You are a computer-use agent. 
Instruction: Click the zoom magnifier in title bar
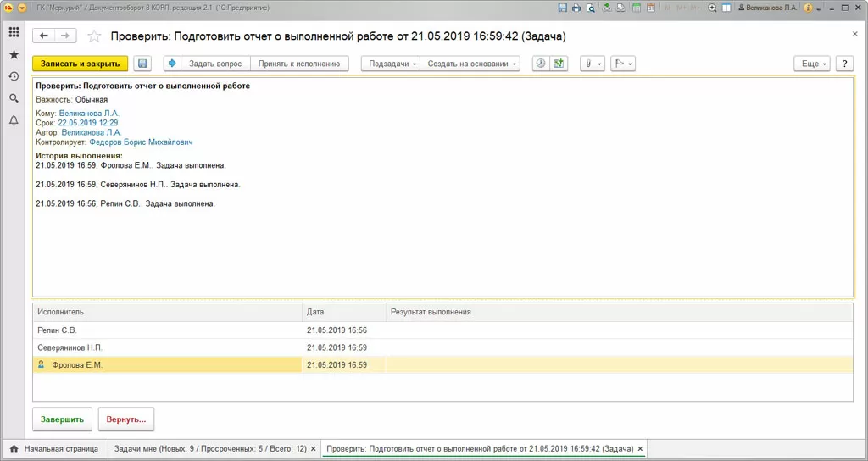712,8
